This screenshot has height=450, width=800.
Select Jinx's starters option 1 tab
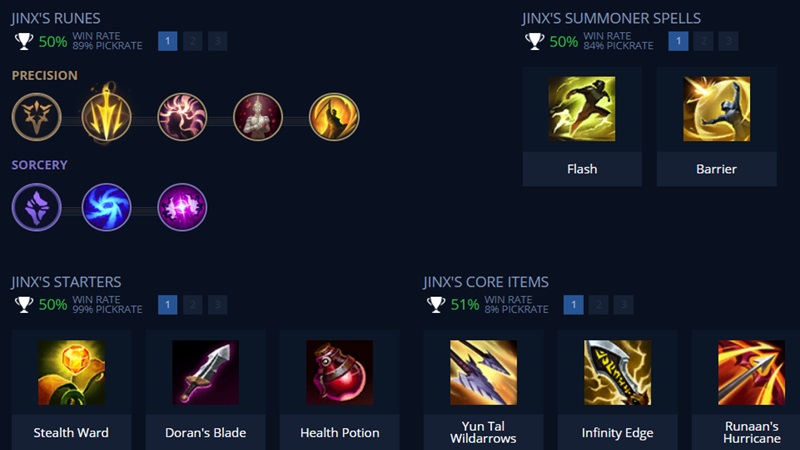pyautogui.click(x=168, y=305)
